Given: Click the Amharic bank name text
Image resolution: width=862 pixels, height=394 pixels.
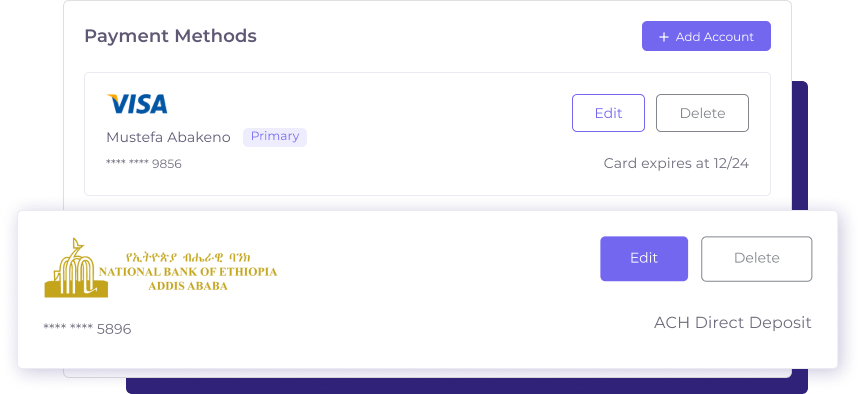Looking at the screenshot, I should (188, 257).
